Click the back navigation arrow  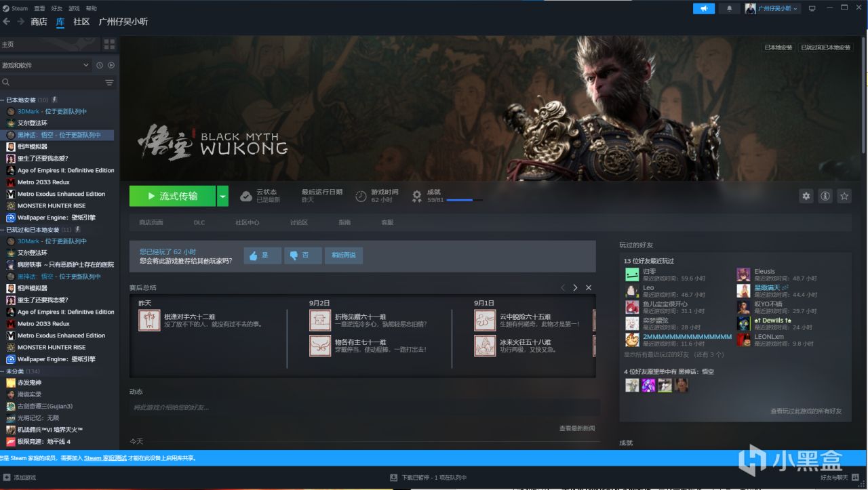7,22
